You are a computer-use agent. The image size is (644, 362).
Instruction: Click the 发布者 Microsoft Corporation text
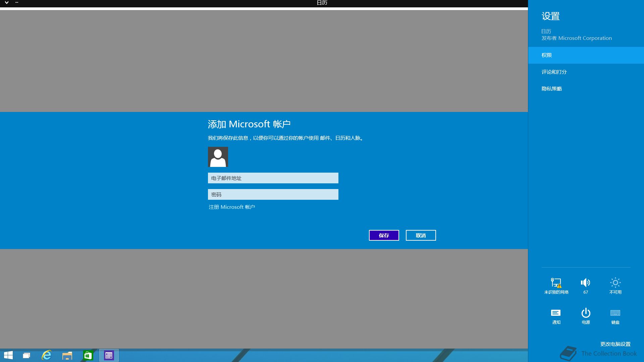[x=577, y=38]
